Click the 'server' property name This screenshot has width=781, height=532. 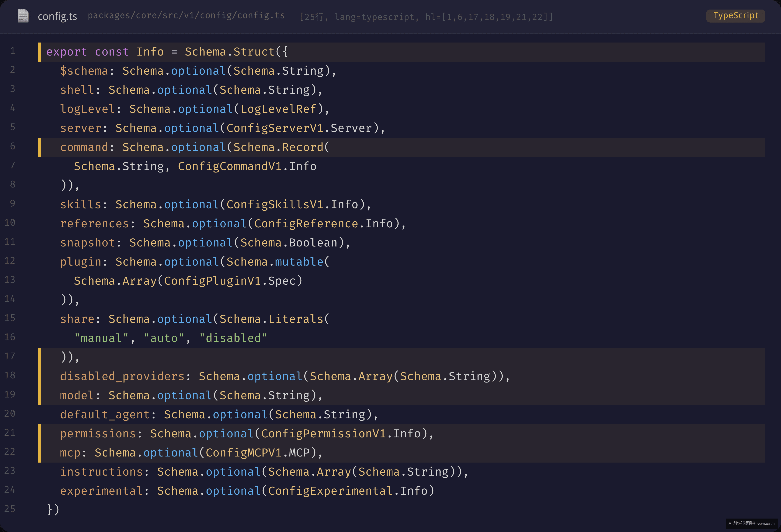pos(81,128)
